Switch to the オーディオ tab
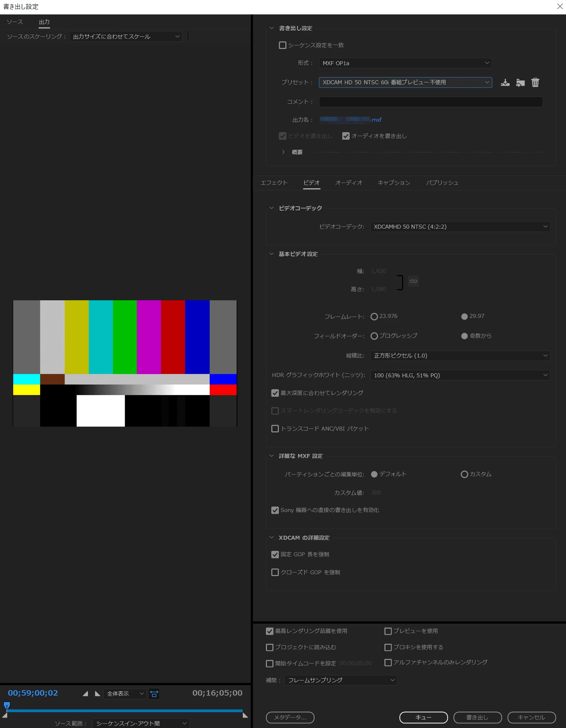Screen dimensions: 566x728 (x=348, y=183)
